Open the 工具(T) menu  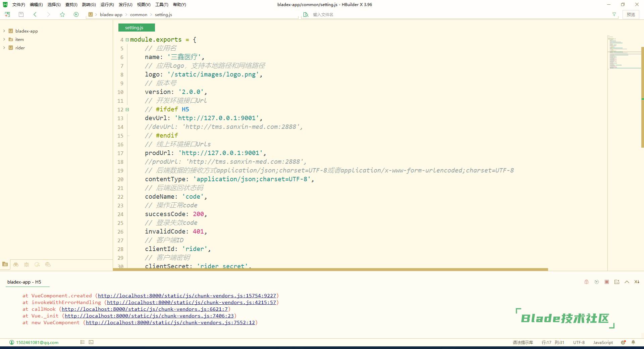click(162, 4)
